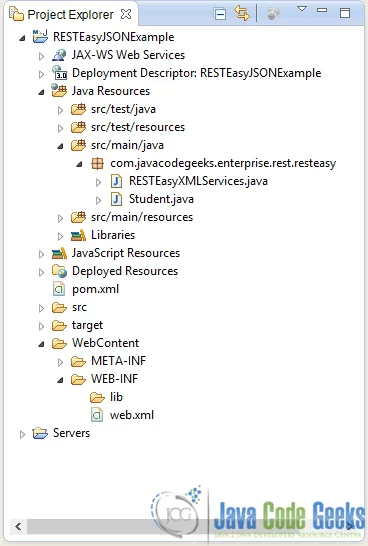Collapse the WEB-INF folder node
This screenshot has width=368, height=546.
click(x=61, y=381)
